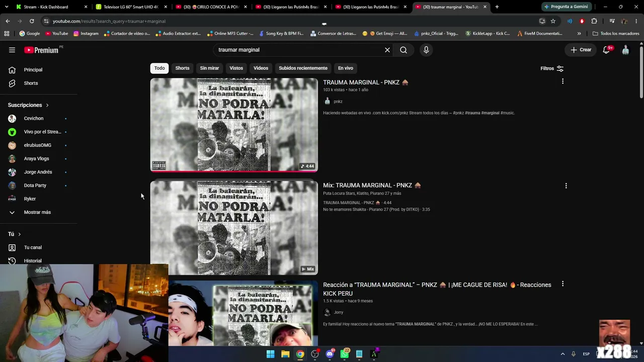Expand the Tú section header
The height and width of the screenshot is (362, 644).
pyautogui.click(x=15, y=234)
